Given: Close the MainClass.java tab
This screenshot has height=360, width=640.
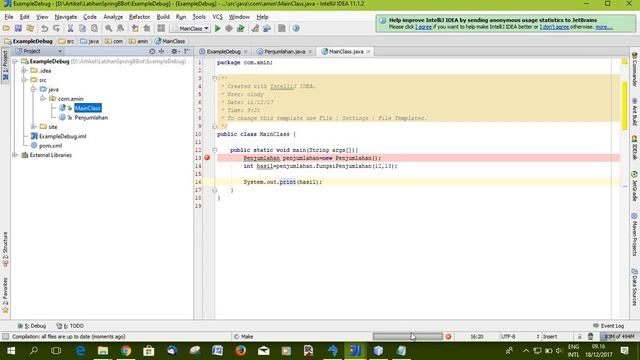Looking at the screenshot, I should pyautogui.click(x=368, y=51).
